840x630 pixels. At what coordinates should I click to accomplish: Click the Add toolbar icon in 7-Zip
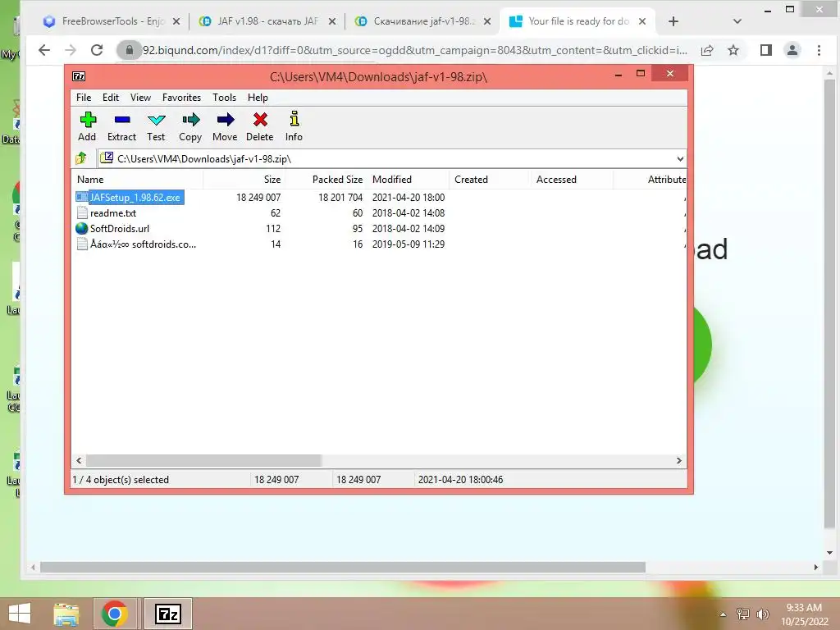pos(87,120)
